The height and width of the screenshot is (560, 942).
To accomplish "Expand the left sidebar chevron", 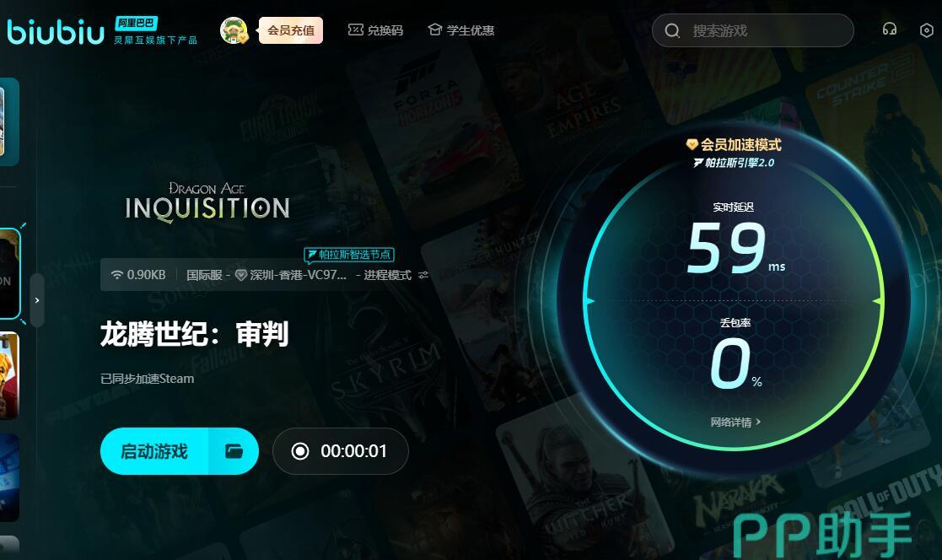I will coord(37,300).
